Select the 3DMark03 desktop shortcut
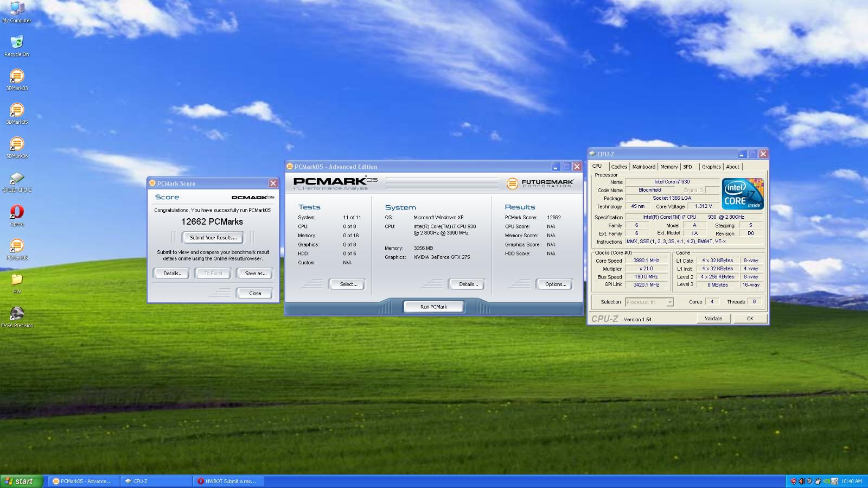 [x=17, y=80]
